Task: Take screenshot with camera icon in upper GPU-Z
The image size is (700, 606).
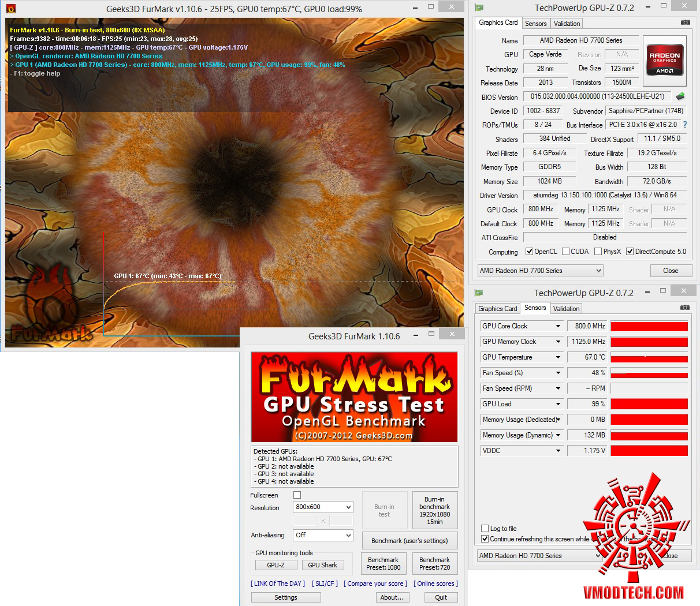Action: point(685,23)
